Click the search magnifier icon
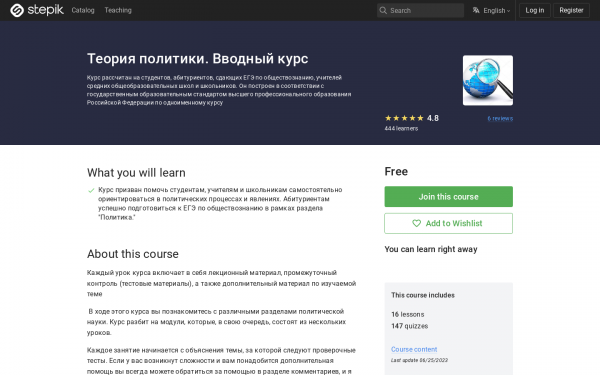 383,10
